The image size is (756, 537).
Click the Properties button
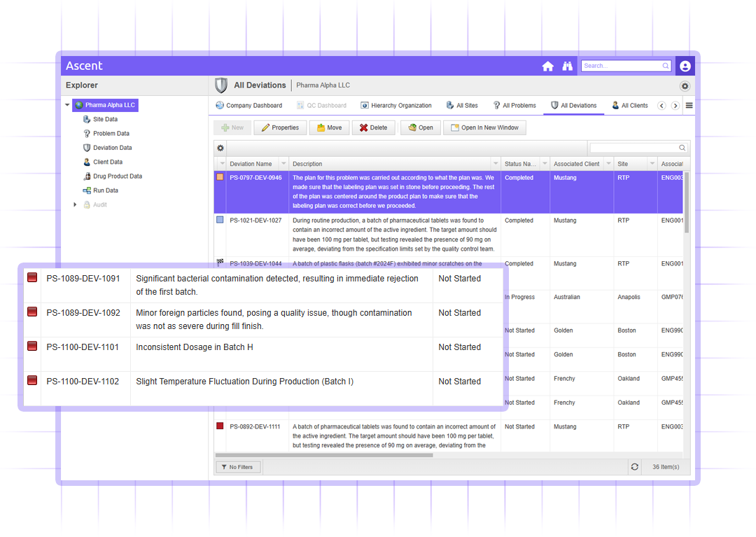280,127
